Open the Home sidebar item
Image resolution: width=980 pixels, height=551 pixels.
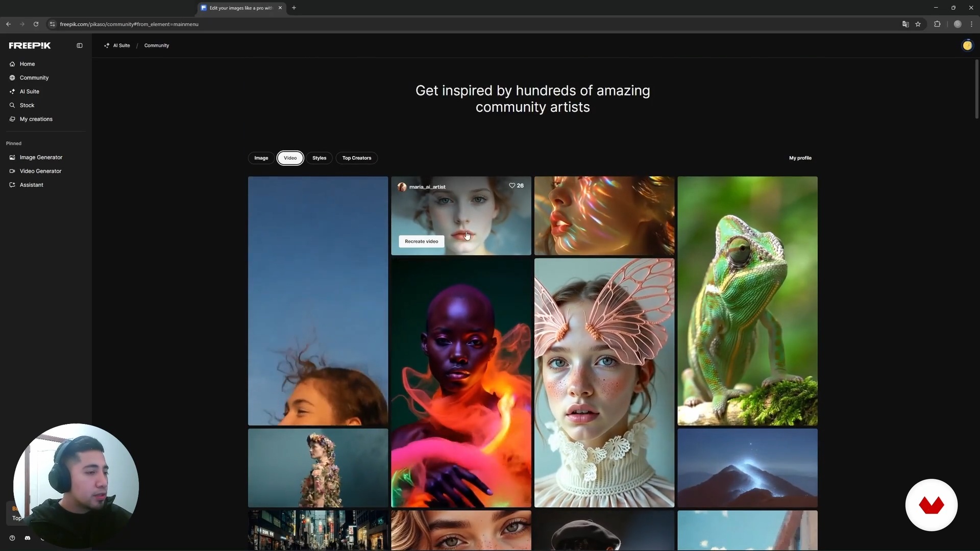[27, 64]
